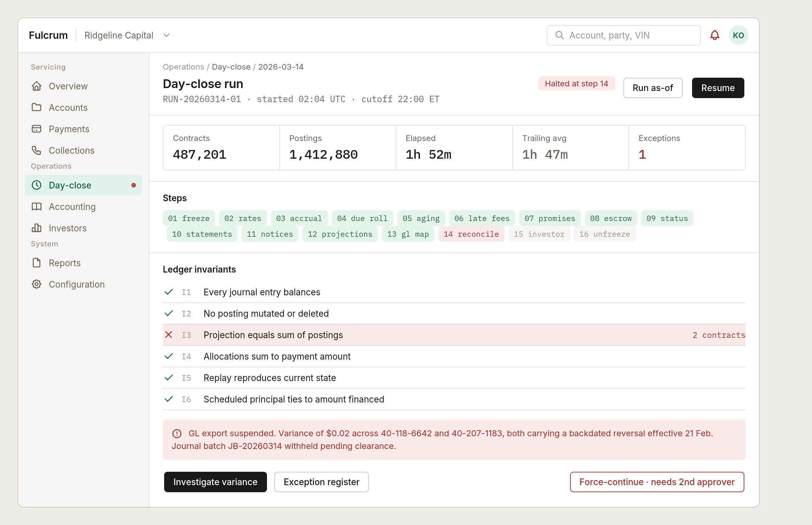
Task: Click the Resume button
Action: click(x=718, y=88)
